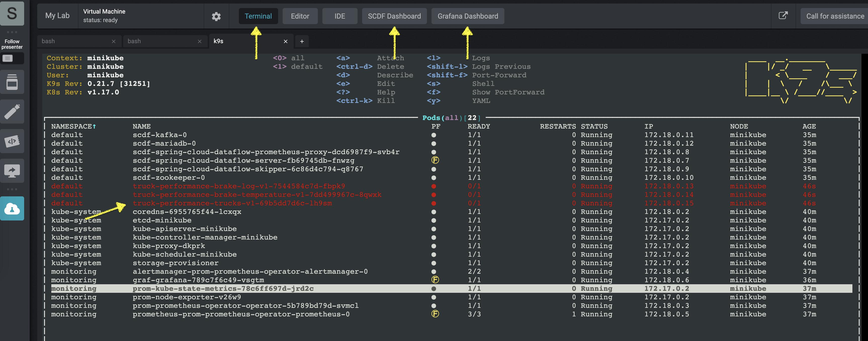Click the Terminal tab
This screenshot has width=868, height=341.
[x=258, y=16]
